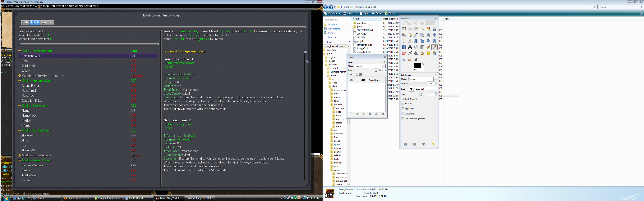Adjust Paintbrush Scale slider handle
The height and width of the screenshot is (201, 644).
421,94
